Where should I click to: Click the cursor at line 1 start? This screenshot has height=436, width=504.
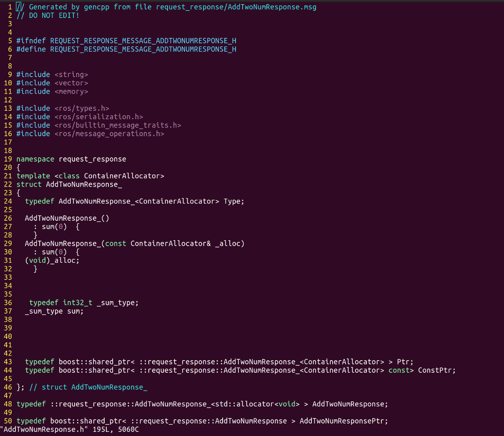pyautogui.click(x=18, y=7)
